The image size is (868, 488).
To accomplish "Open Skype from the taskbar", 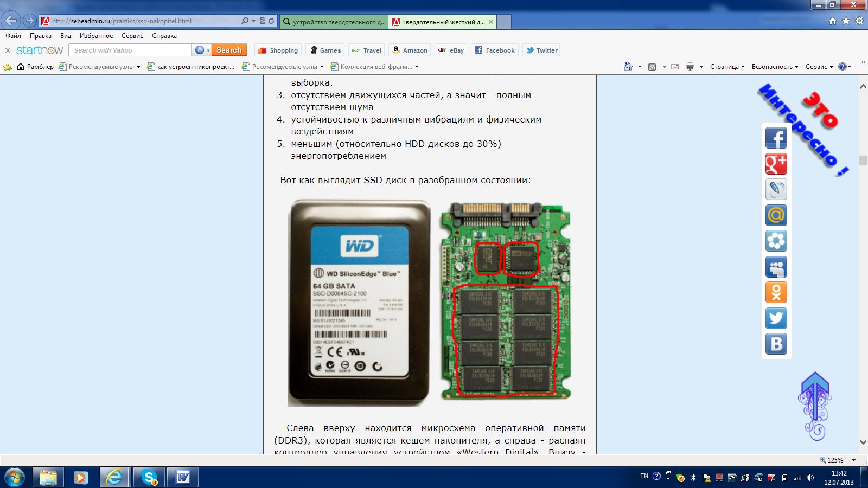I will point(149,477).
